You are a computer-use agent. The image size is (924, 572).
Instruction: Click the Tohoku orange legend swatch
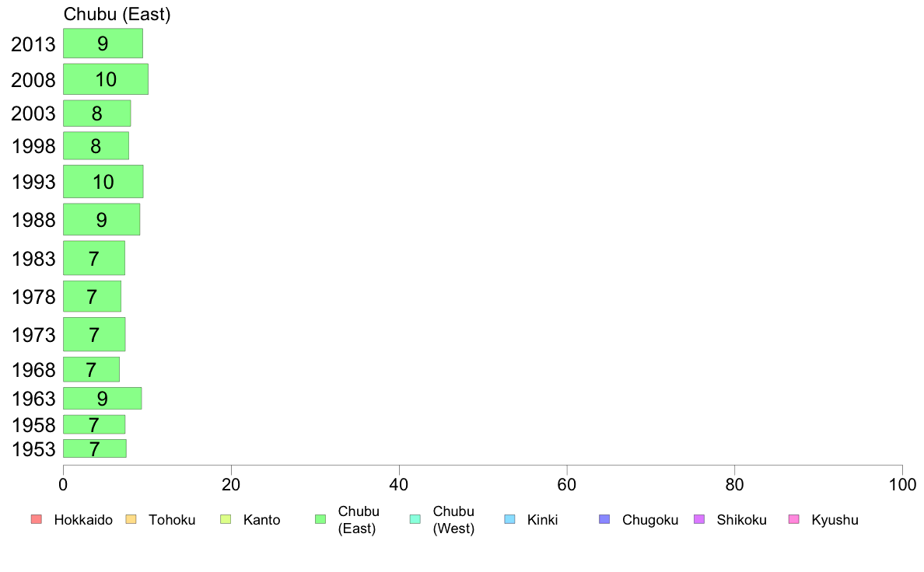pyautogui.click(x=131, y=519)
